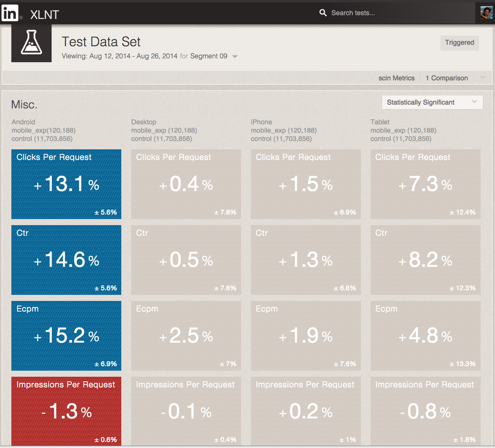Click the Desktop Ecpm +2.5% tile

[x=186, y=336]
